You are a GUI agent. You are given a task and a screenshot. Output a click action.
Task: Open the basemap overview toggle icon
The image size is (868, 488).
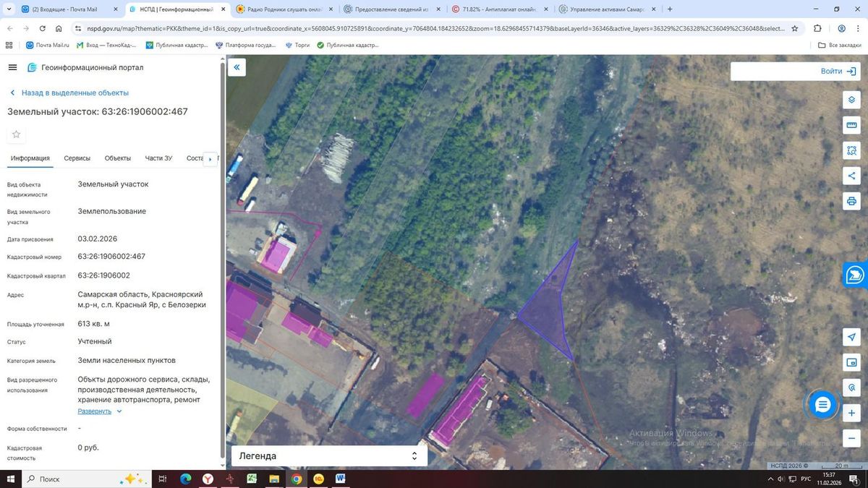point(851,362)
